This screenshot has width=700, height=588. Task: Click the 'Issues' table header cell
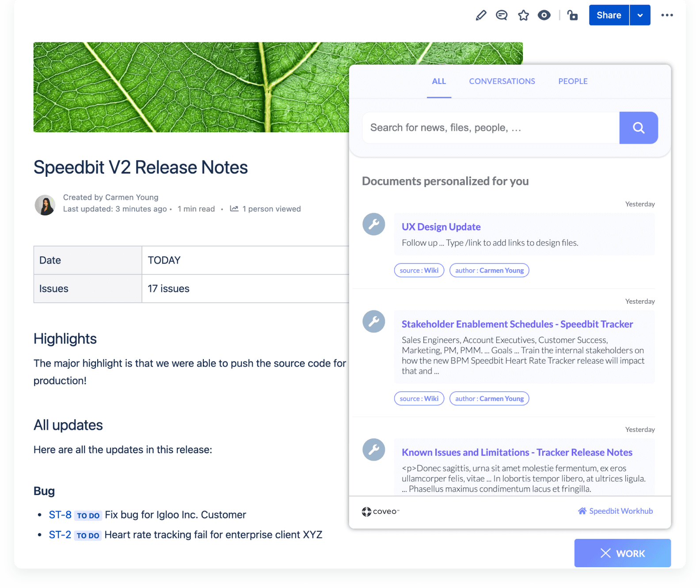(x=88, y=289)
